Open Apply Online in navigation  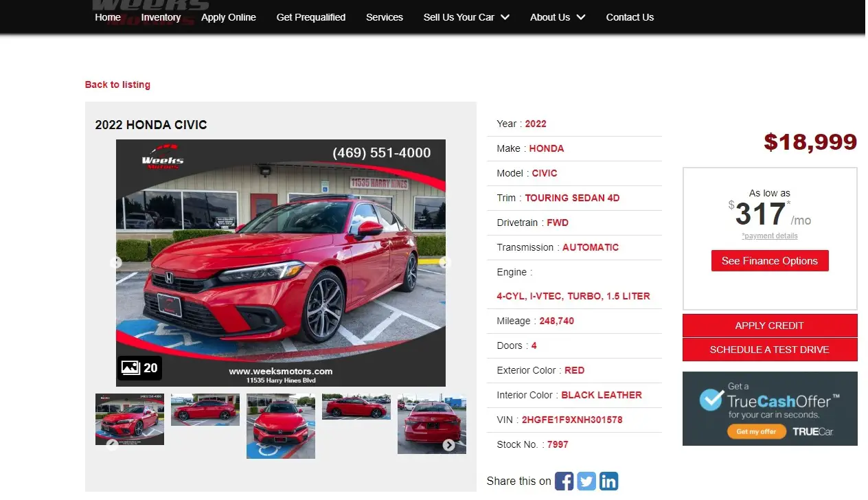229,17
